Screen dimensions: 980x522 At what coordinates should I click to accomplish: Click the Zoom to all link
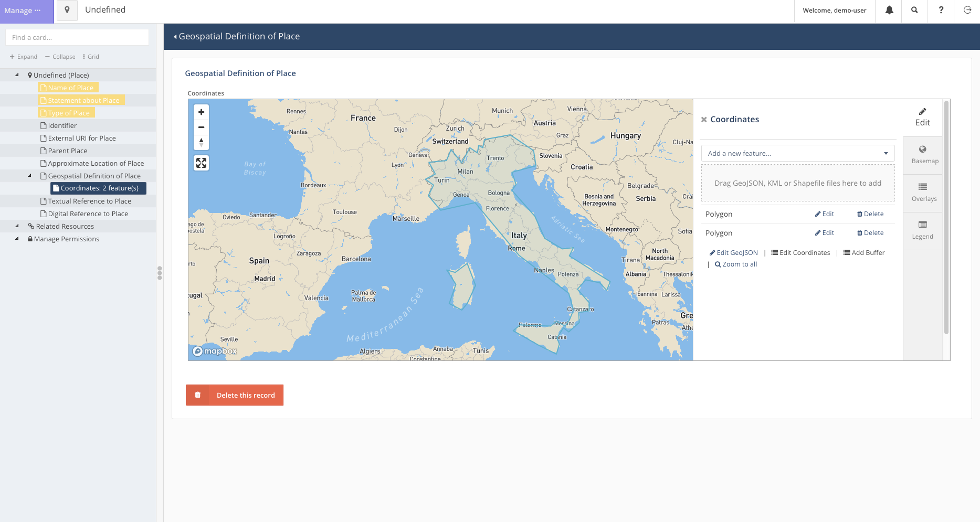pyautogui.click(x=736, y=264)
